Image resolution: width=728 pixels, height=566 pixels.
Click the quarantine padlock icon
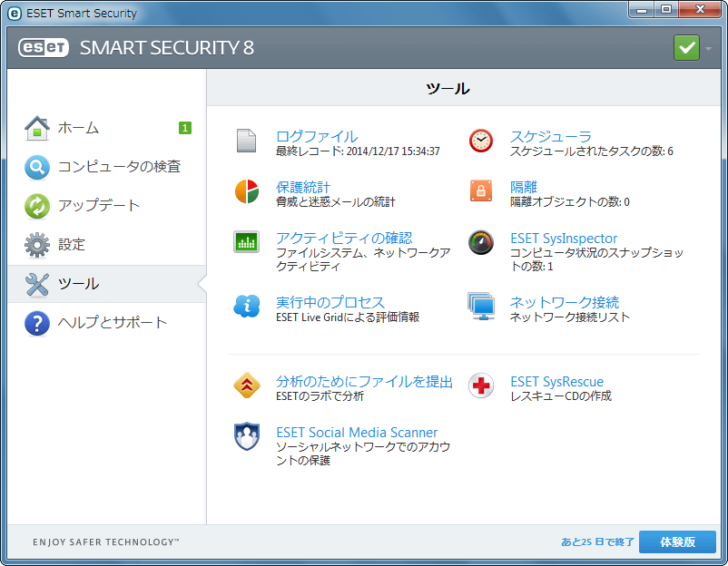pyautogui.click(x=480, y=190)
